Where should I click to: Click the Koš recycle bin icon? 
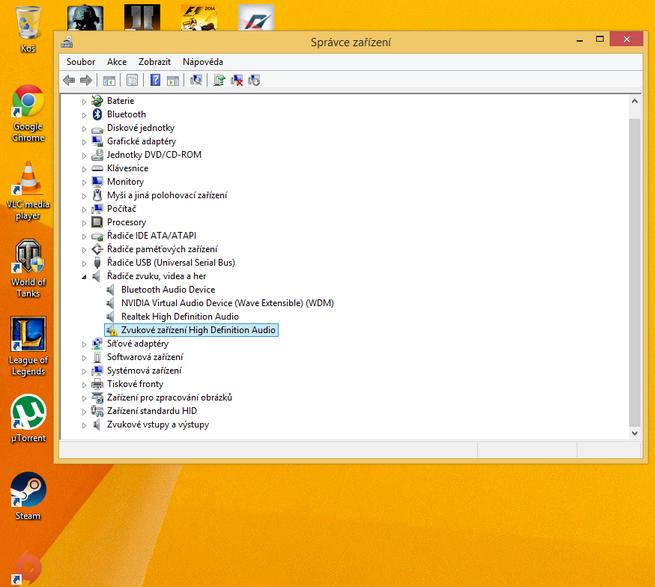[x=28, y=27]
